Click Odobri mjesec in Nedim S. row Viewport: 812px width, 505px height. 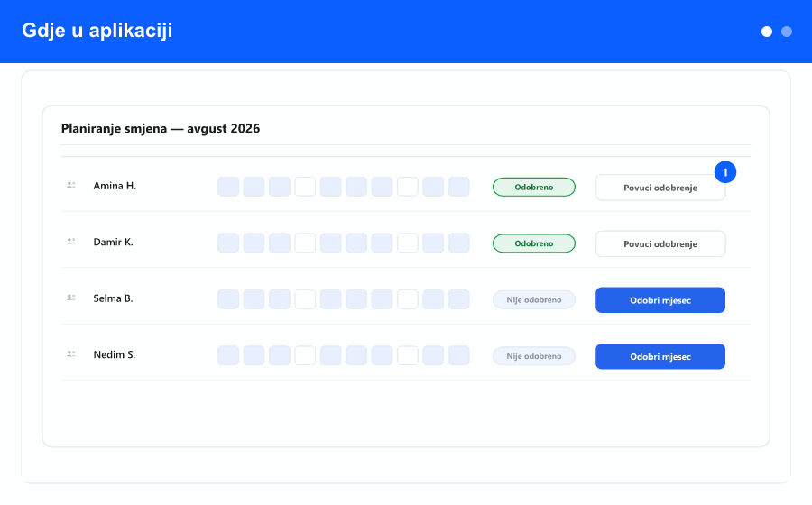click(x=660, y=356)
